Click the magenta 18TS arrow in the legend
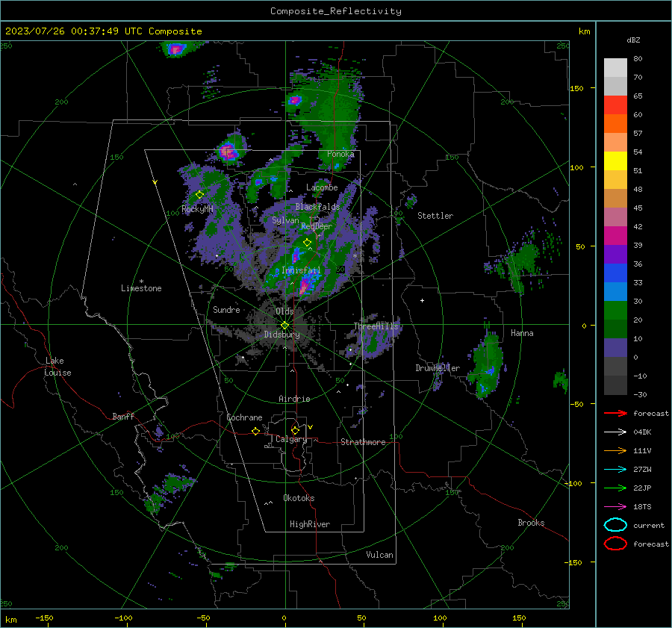672x628 pixels. click(x=615, y=506)
